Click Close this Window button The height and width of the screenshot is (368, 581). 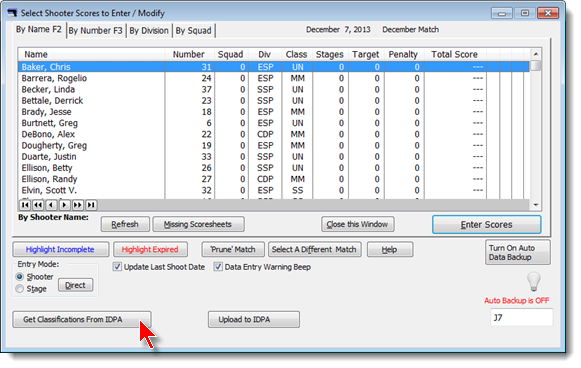[x=358, y=224]
